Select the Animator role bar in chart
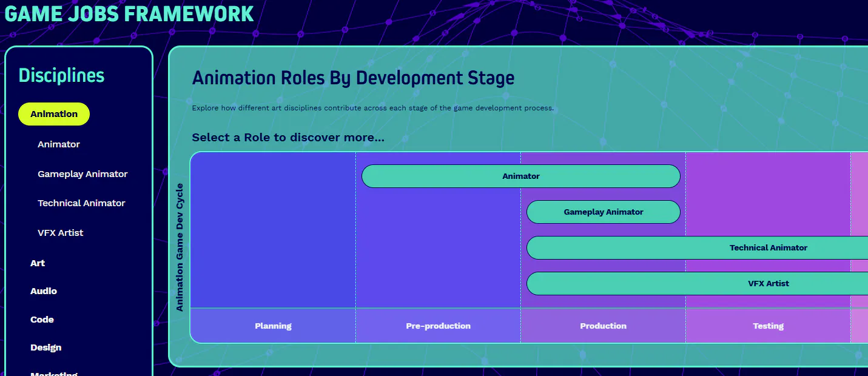This screenshot has width=868, height=376. [x=521, y=176]
